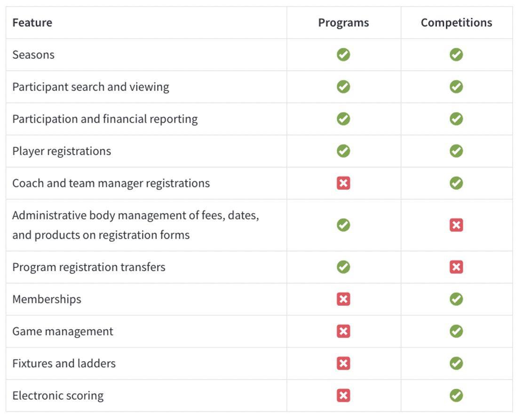Click the Programs red cross for Fixtures and ladders
This screenshot has height=420, width=523.
click(x=343, y=363)
